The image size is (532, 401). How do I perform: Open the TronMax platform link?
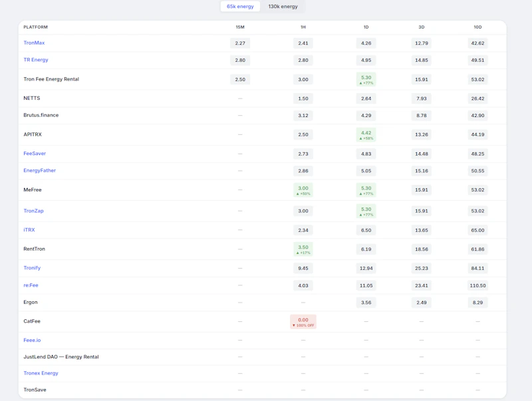(x=34, y=43)
